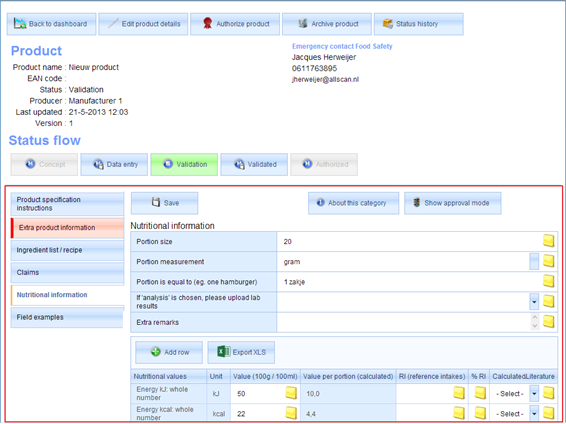Click note icon next to Energy kcal value 22
The width and height of the screenshot is (566, 424).
291,413
